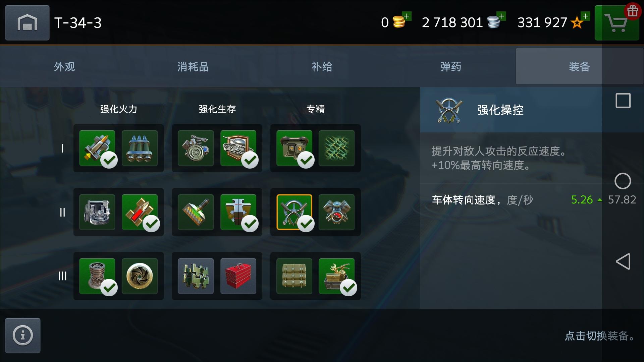Viewport: 644px width, 362px height.
Task: Add gold with the plus icon
Action: 407,16
